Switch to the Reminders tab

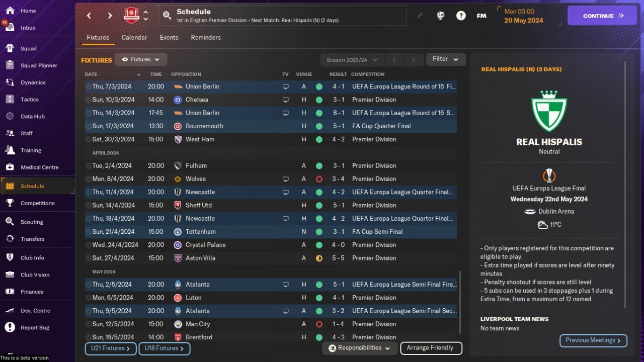click(206, 38)
